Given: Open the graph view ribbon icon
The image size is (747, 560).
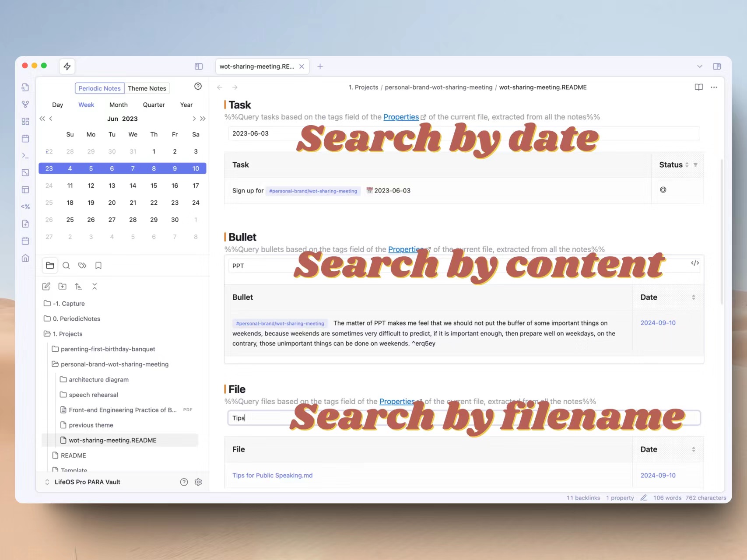Looking at the screenshot, I should pyautogui.click(x=25, y=104).
